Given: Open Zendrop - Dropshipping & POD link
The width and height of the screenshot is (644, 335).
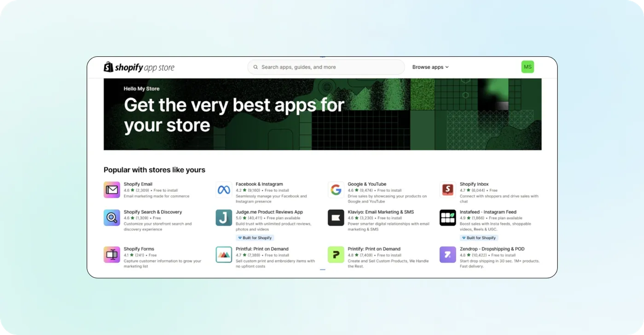Looking at the screenshot, I should coord(492,249).
